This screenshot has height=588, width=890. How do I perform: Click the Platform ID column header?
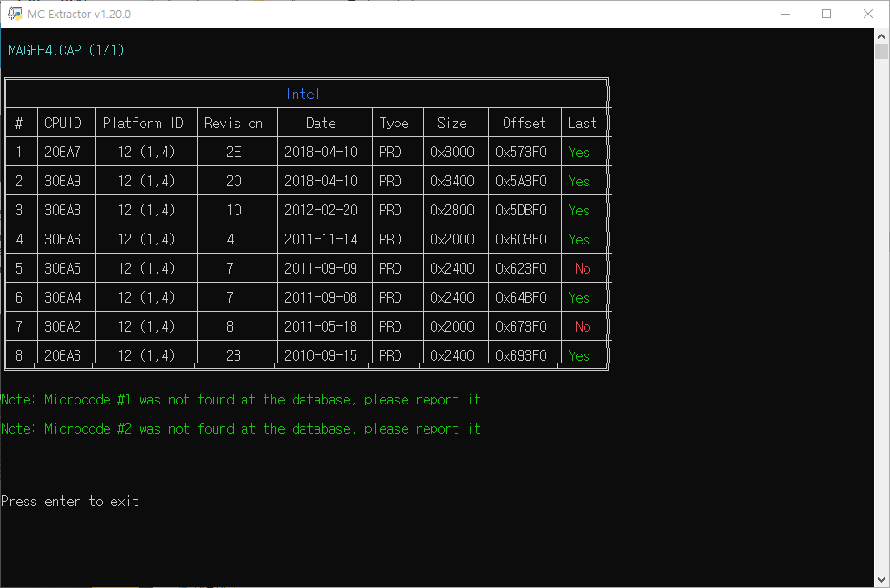click(x=143, y=124)
